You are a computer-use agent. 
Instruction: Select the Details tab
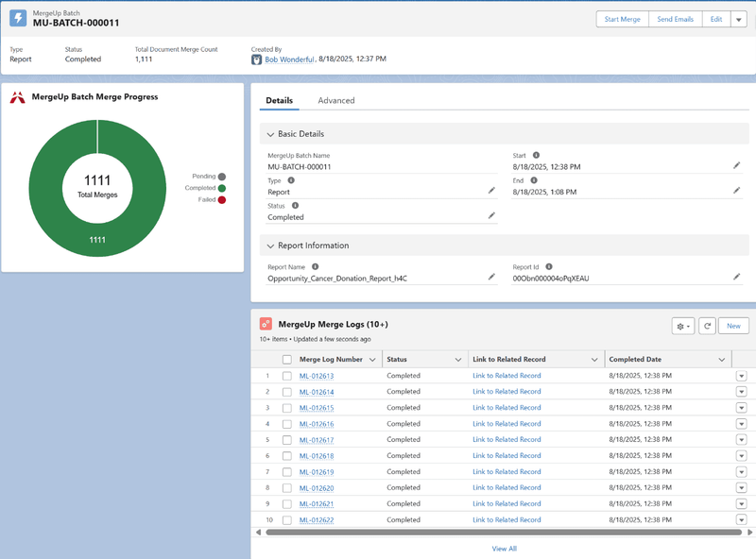[x=279, y=100]
